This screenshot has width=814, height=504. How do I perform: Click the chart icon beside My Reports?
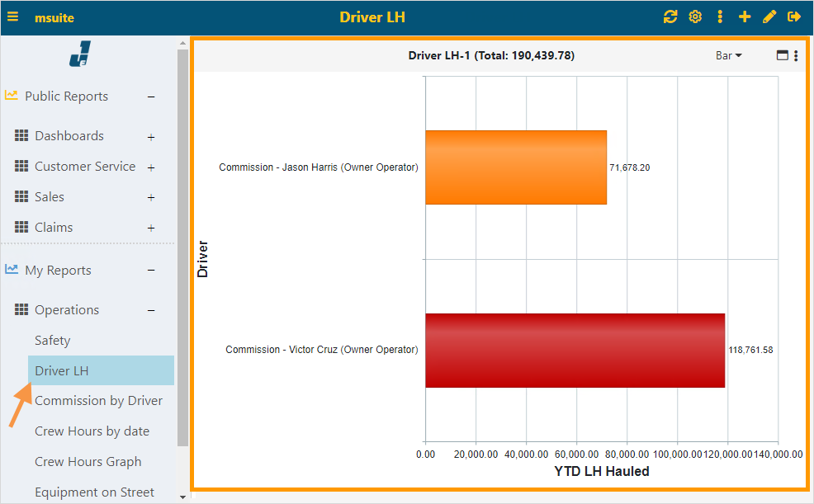(12, 270)
